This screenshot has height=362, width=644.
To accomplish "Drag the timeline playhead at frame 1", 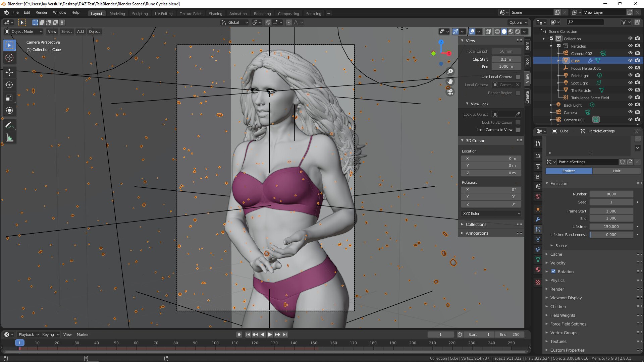I will pos(19,343).
